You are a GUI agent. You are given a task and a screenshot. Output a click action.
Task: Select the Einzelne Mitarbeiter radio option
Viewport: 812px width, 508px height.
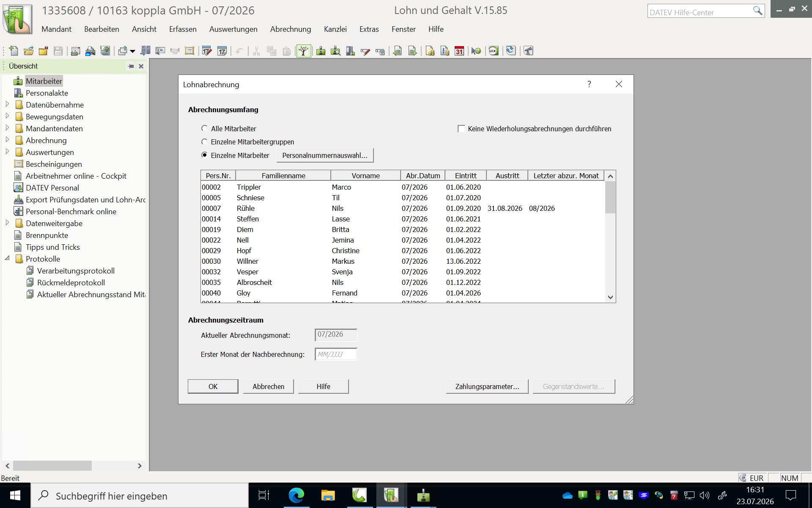[205, 155]
